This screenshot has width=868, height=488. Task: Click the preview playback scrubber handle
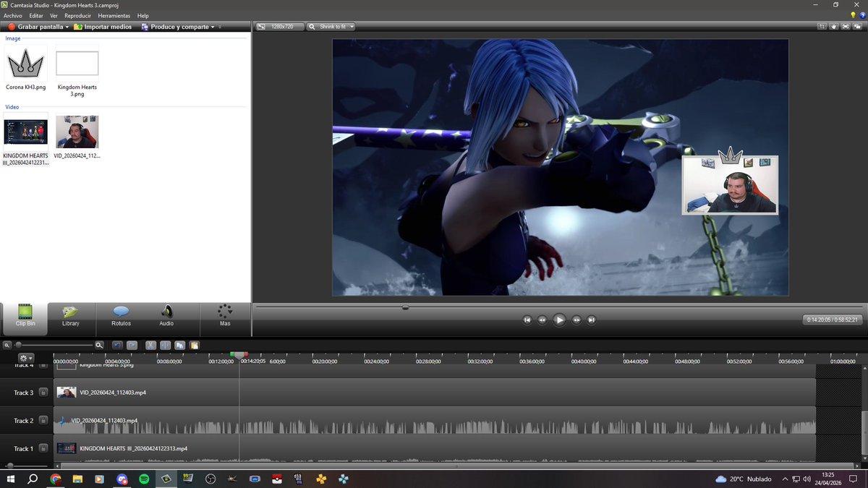tap(405, 307)
